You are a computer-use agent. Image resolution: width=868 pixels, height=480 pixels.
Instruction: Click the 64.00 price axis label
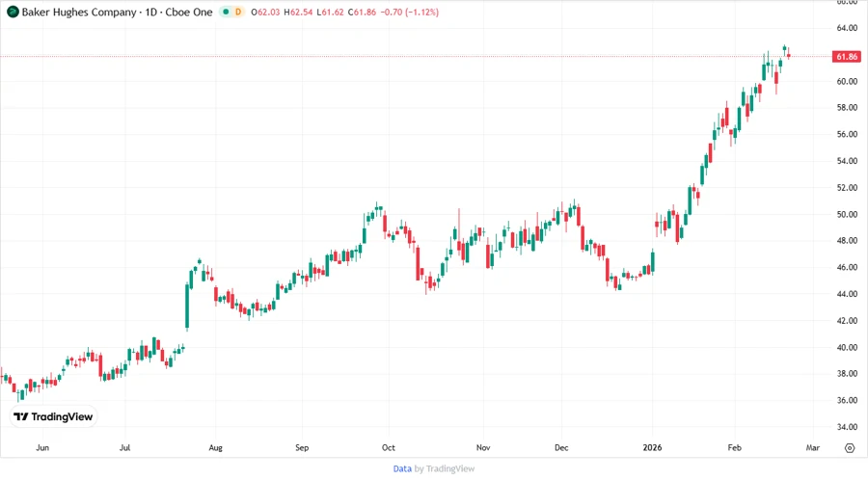(x=847, y=28)
